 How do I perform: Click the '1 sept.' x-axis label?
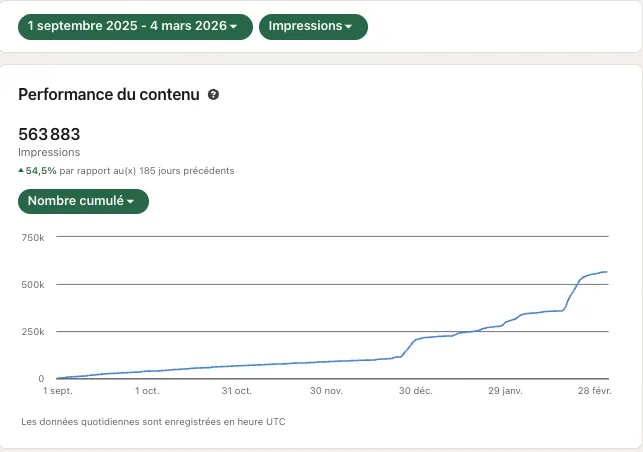(x=58, y=391)
